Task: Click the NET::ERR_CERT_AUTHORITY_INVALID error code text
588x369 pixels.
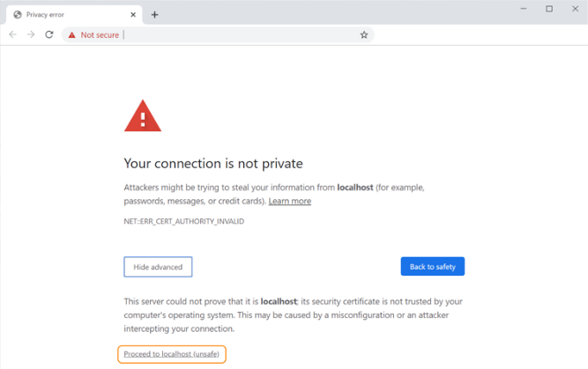Action: pyautogui.click(x=183, y=221)
